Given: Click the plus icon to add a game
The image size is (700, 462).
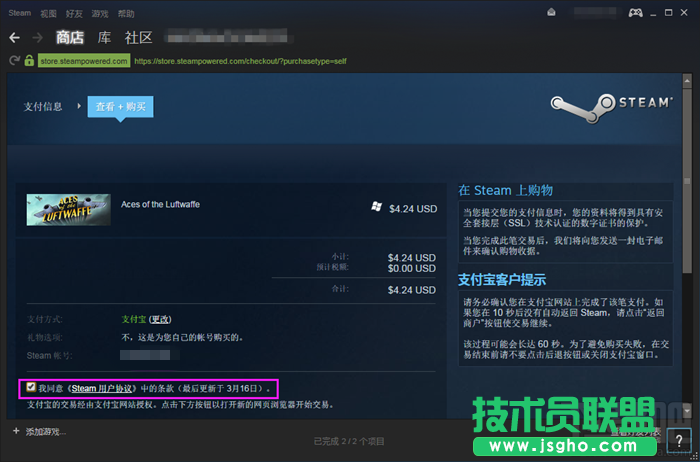Looking at the screenshot, I should (16, 431).
